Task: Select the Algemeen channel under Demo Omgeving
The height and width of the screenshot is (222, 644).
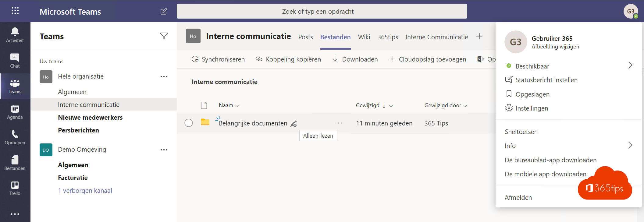Action: (x=73, y=165)
